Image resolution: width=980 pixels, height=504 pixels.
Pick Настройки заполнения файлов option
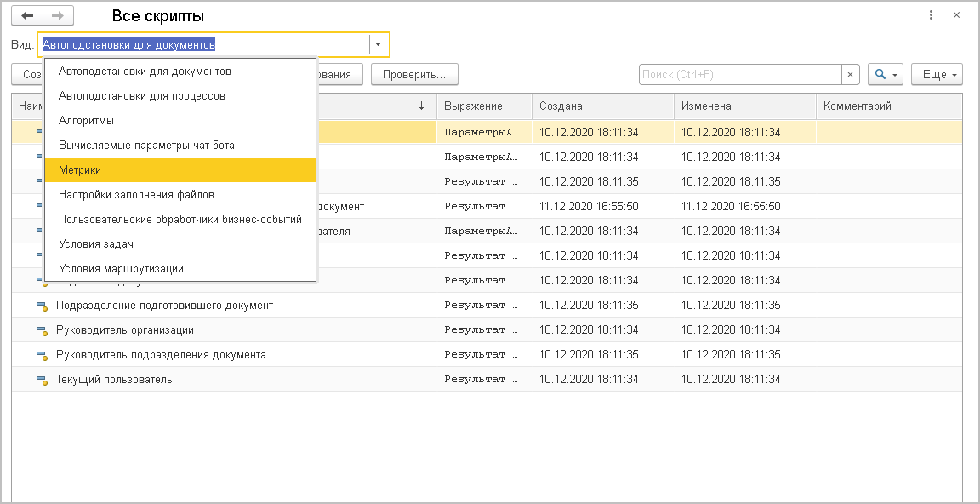point(136,195)
